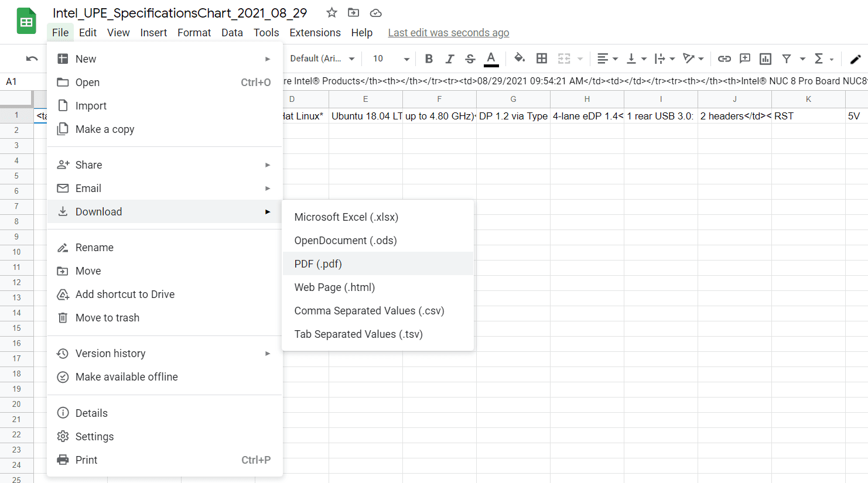Download as Web Page (.html)
This screenshot has height=483, width=868.
378,287
